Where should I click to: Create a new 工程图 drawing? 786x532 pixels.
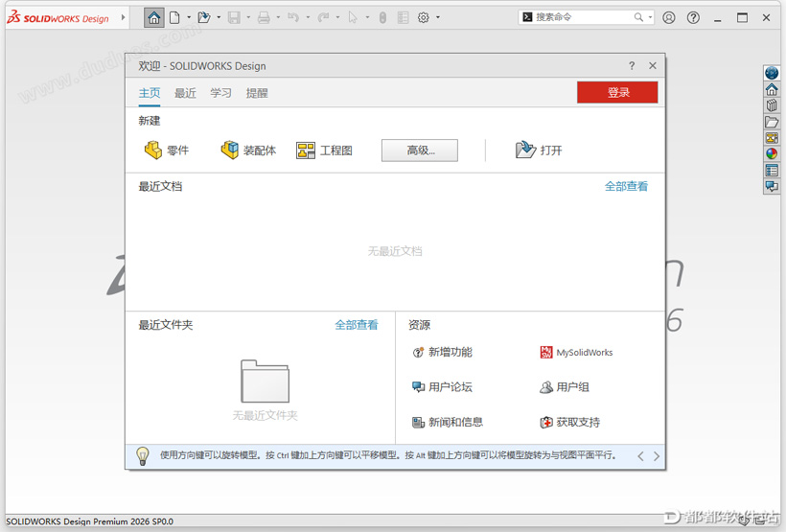[x=324, y=150]
